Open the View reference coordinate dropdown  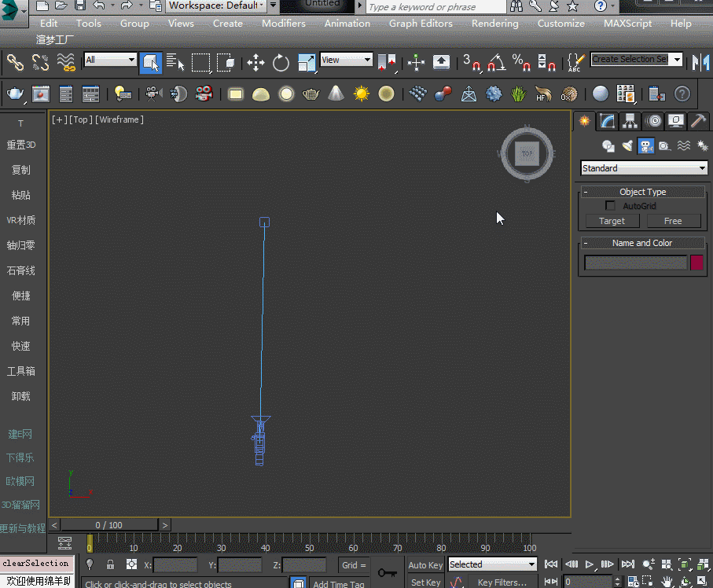(x=346, y=60)
